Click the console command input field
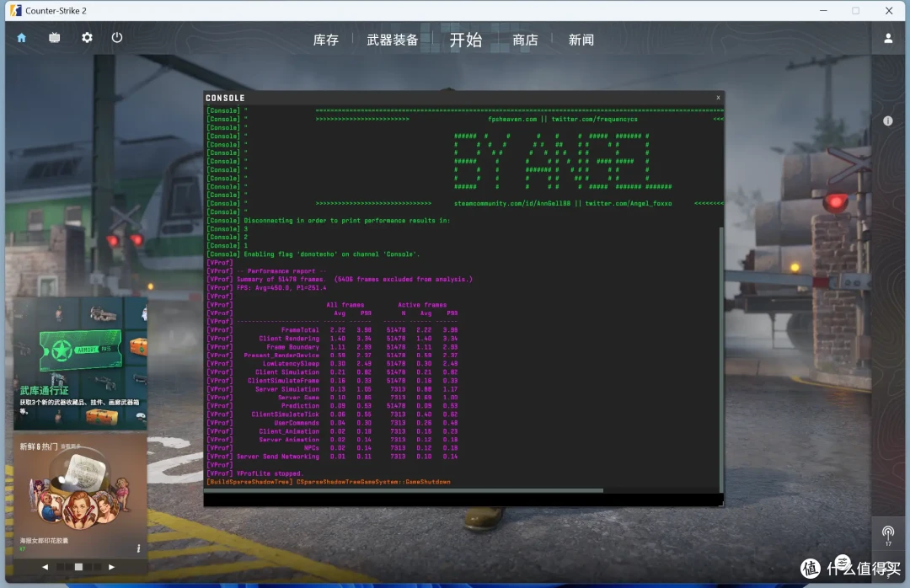The height and width of the screenshot is (588, 910). point(463,500)
